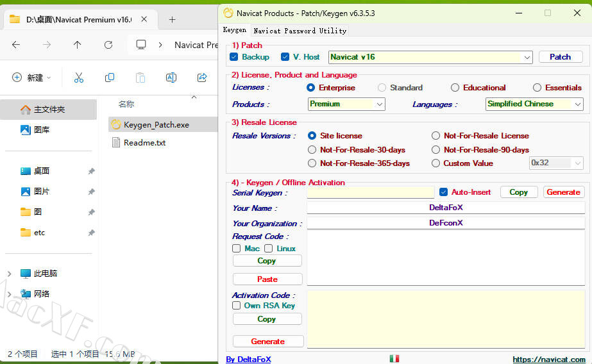Click the Italian flag icon at keygen bottom
The height and width of the screenshot is (364, 592).
[394, 358]
